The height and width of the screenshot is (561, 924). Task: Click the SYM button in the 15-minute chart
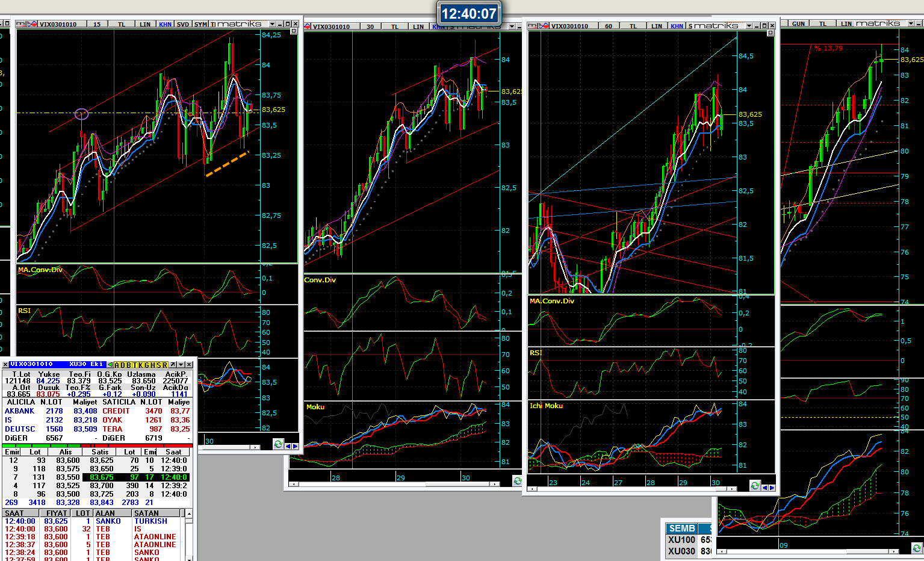pos(200,24)
